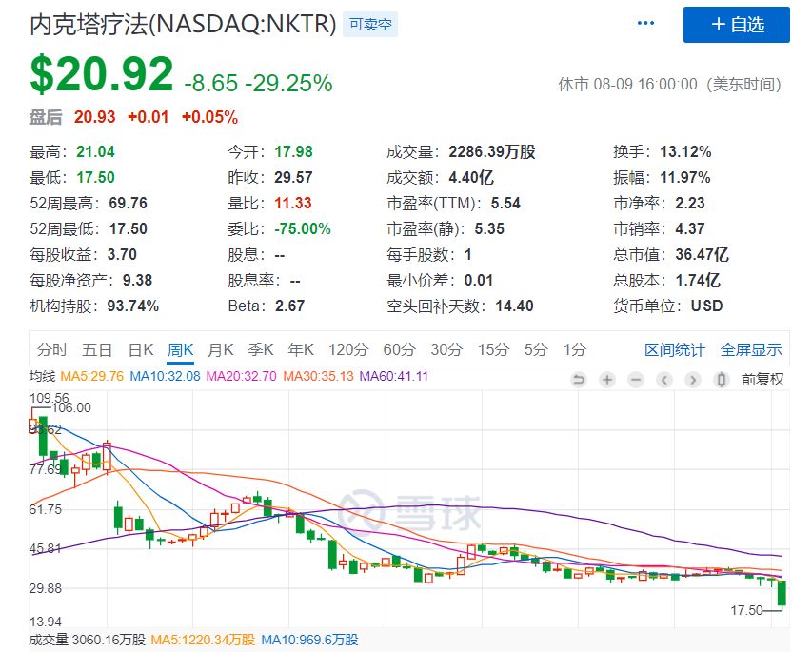Open the three-dot more options menu
The height and width of the screenshot is (652, 812).
point(645,23)
